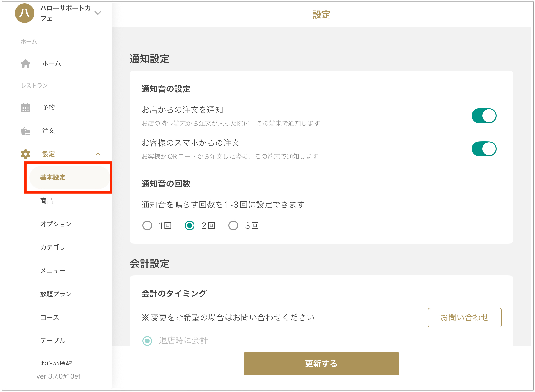Open 基本設定 in the sidebar

[x=53, y=178]
